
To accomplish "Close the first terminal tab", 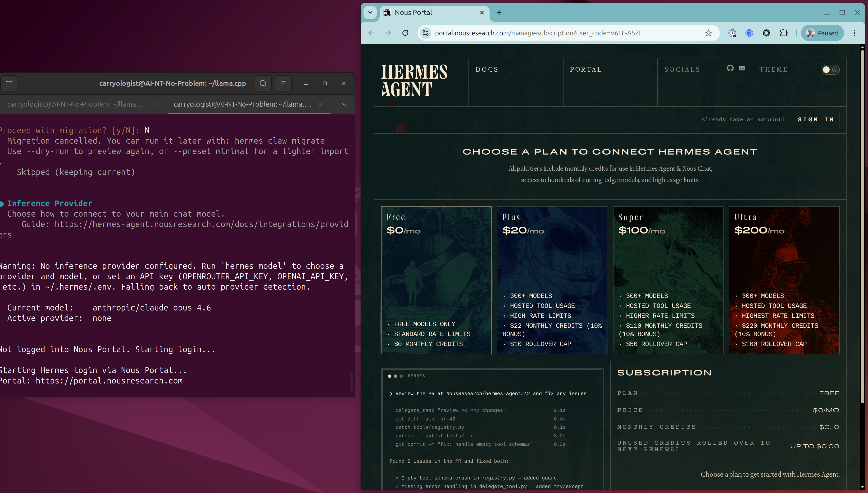I will [x=154, y=104].
